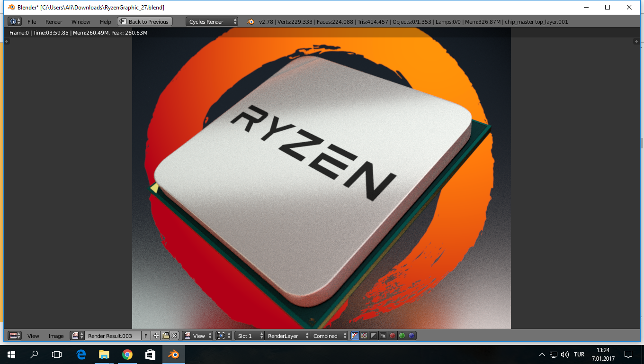Click the Blender logo in the info header
This screenshot has width=644, height=364.
[250, 22]
